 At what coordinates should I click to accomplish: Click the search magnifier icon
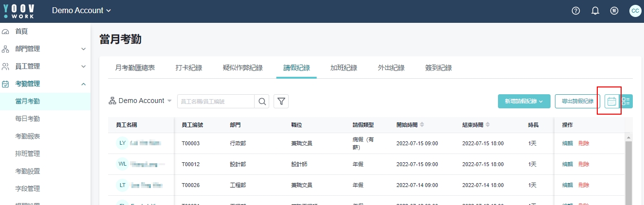(262, 101)
